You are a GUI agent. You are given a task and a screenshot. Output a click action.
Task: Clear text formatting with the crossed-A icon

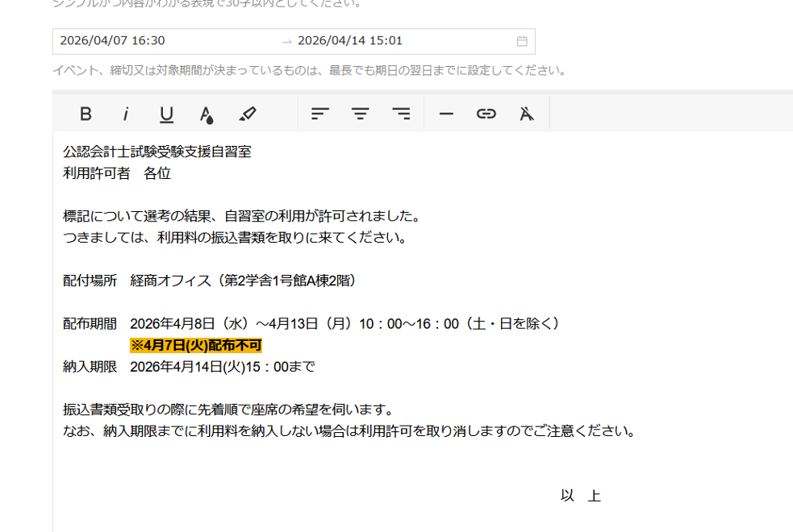pyautogui.click(x=527, y=114)
